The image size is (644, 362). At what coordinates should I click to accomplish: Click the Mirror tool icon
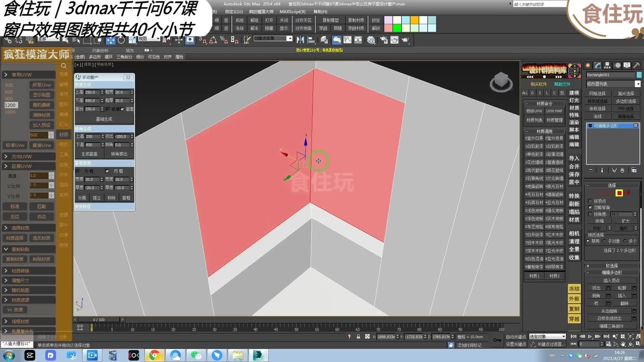click(x=300, y=40)
